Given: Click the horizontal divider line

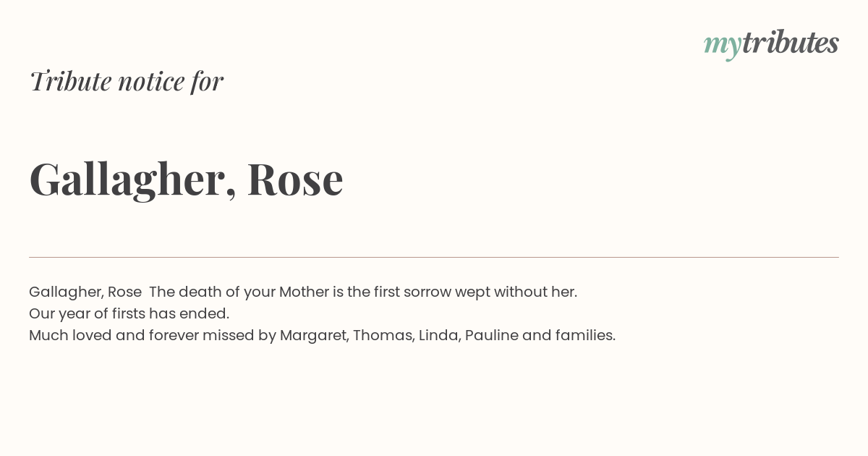Looking at the screenshot, I should (x=434, y=257).
